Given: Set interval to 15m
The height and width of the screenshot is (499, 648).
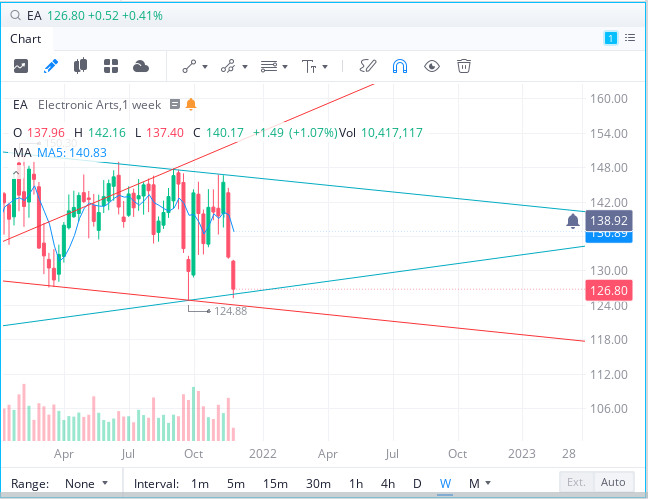Looking at the screenshot, I should pos(275,483).
